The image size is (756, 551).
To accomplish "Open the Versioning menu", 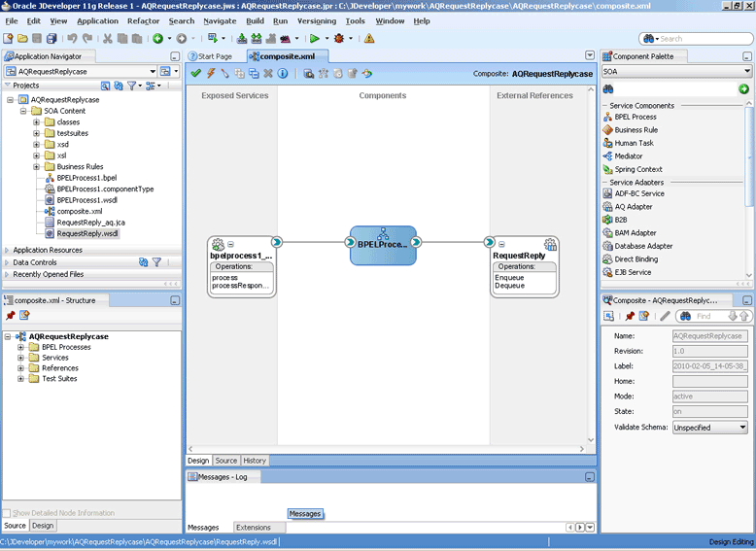I will point(316,21).
